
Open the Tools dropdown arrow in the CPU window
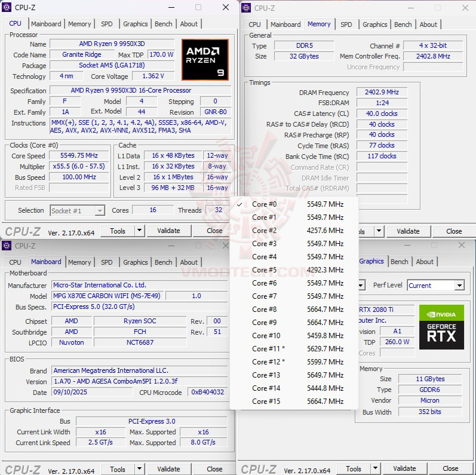tap(139, 231)
